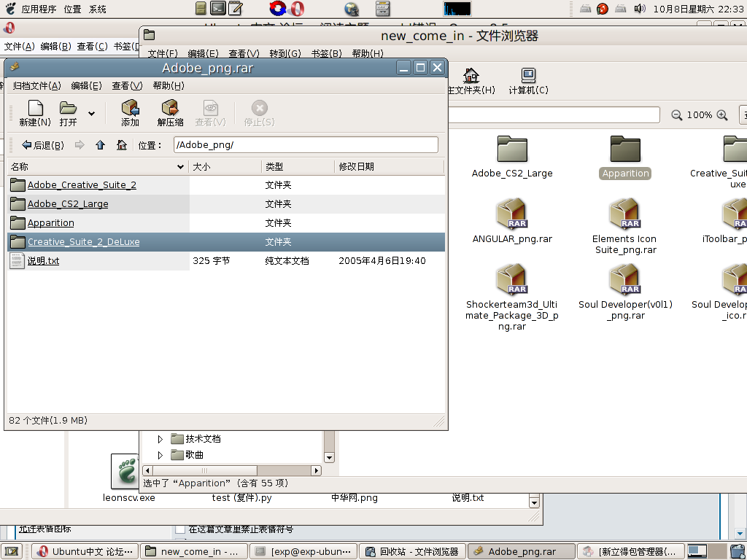The height and width of the screenshot is (560, 747).
Task: Click the Shockerteam3d_Ultimate_Package_3D_png.rar icon
Action: (x=511, y=279)
